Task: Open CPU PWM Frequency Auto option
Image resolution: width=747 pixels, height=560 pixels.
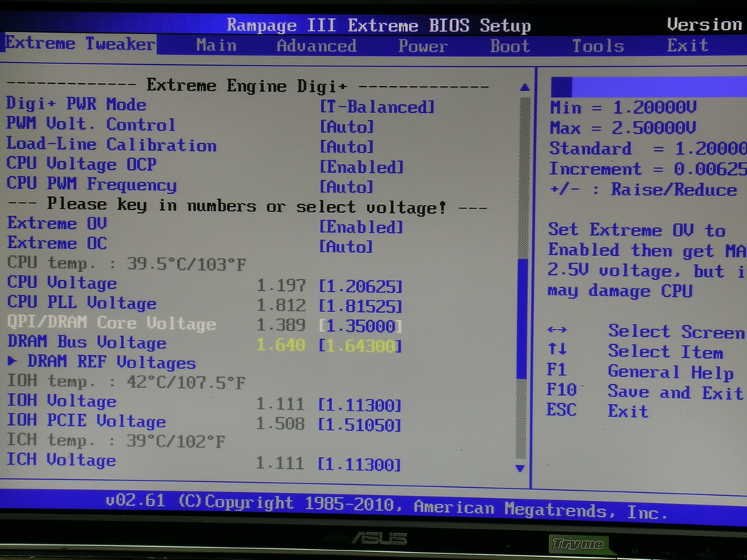Action: pyautogui.click(x=347, y=187)
